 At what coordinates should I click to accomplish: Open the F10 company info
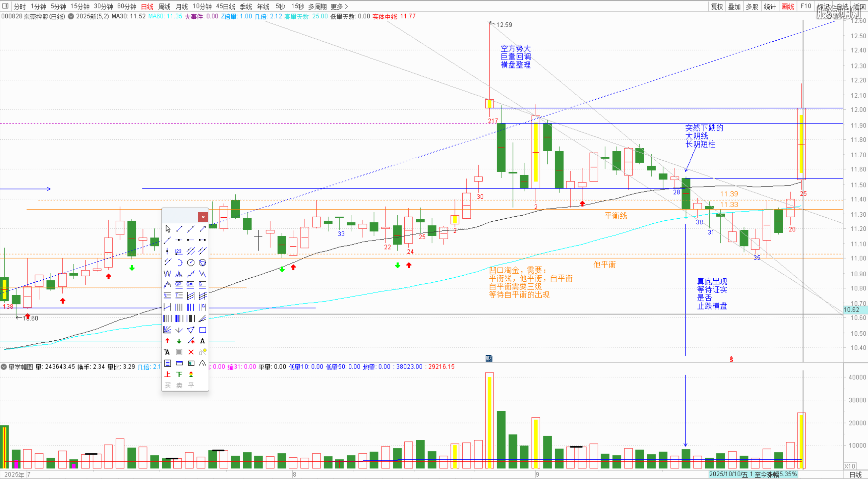coord(806,6)
